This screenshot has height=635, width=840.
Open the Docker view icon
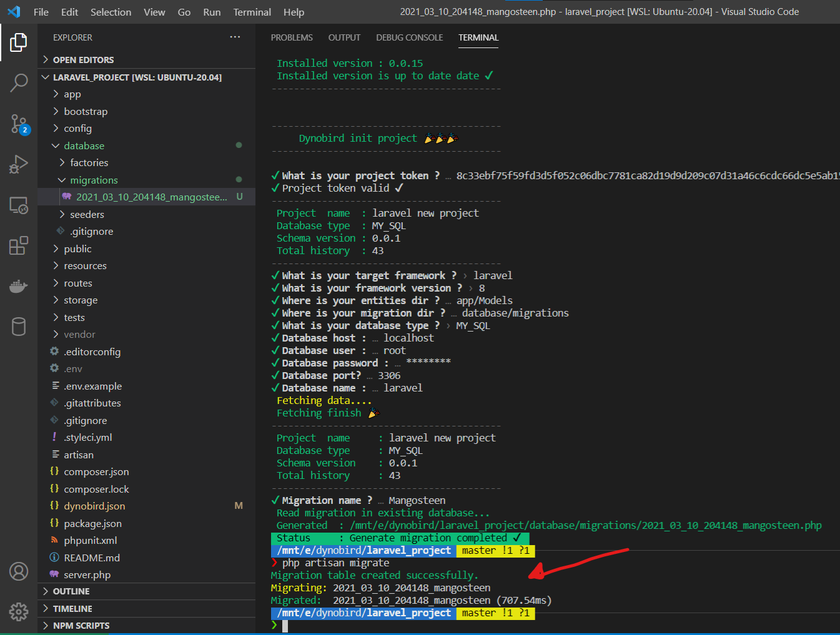(x=19, y=286)
